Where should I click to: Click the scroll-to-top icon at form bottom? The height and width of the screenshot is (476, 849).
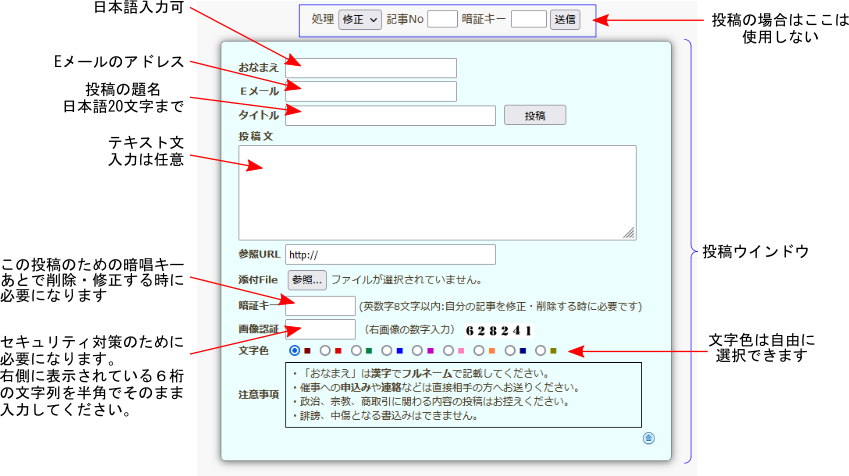click(x=648, y=438)
